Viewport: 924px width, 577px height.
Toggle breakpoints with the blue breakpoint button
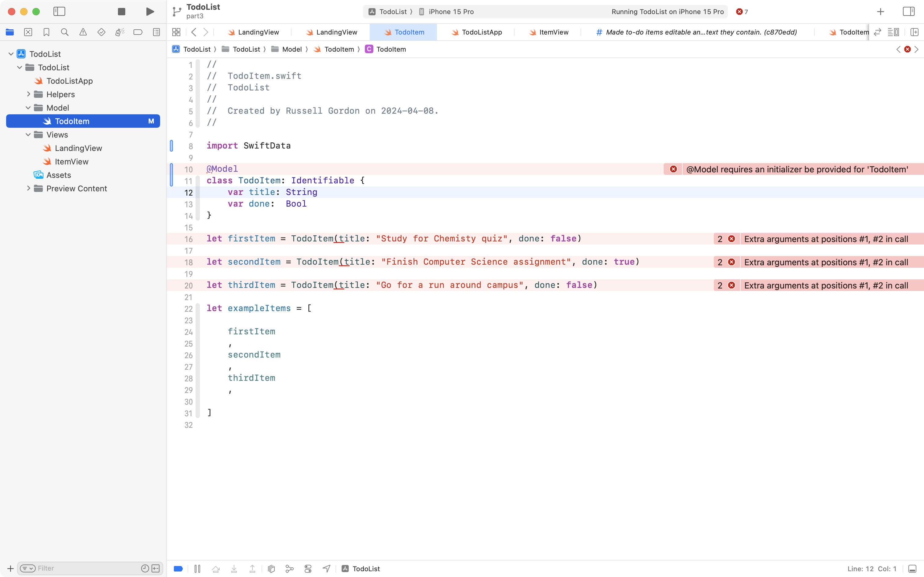178,568
